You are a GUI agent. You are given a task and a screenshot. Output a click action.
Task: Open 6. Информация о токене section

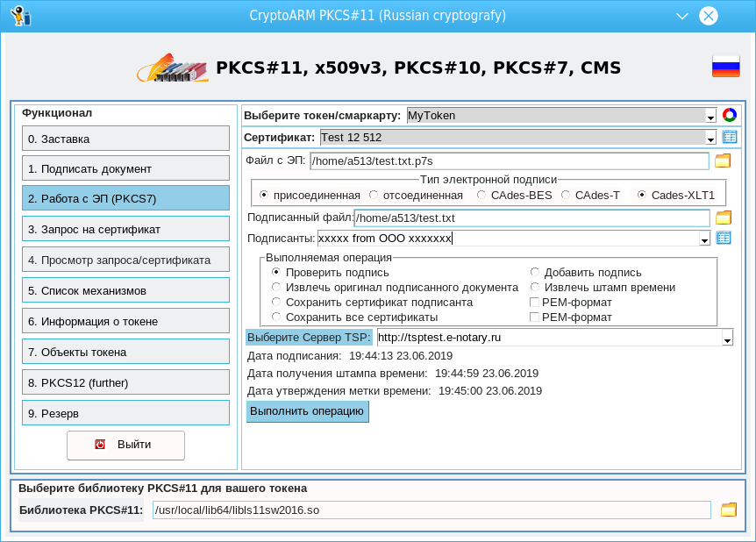125,322
